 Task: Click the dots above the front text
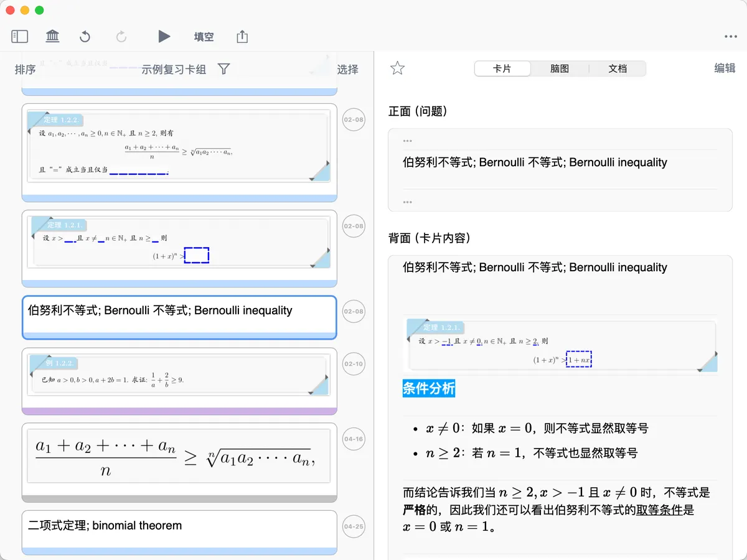408,141
